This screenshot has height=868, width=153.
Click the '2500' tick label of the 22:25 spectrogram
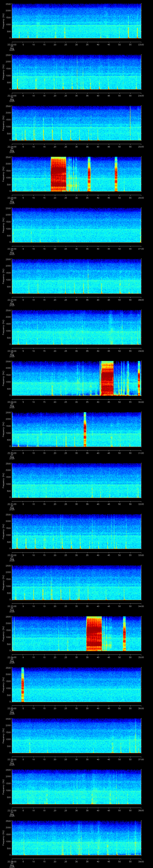[x=8, y=157]
